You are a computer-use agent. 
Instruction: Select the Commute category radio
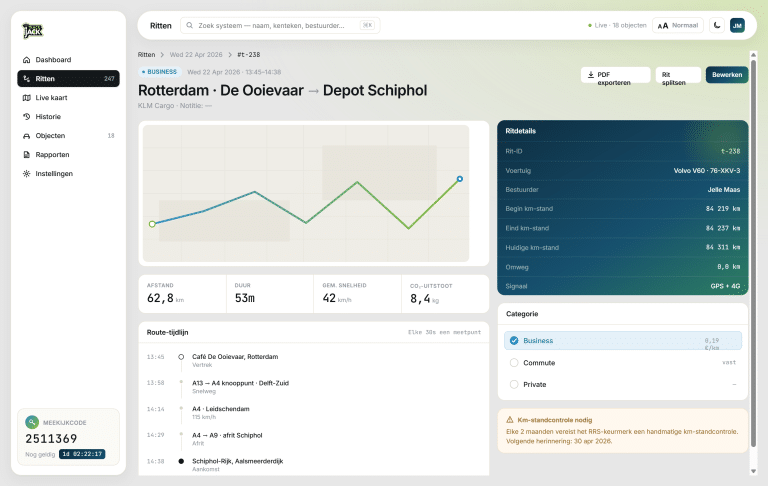pos(514,363)
